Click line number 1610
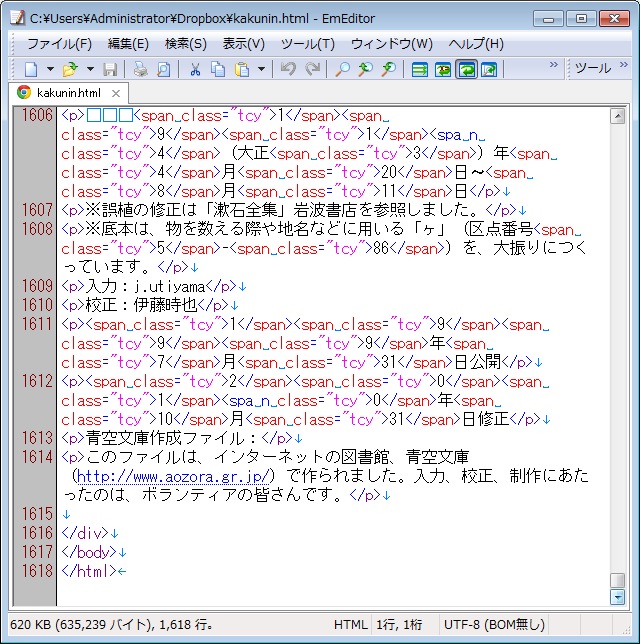 (37, 305)
